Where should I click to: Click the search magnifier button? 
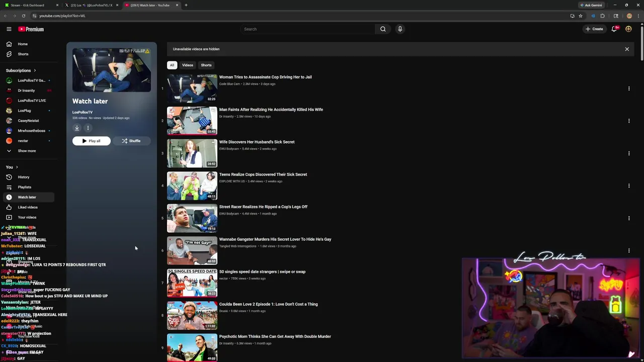(383, 29)
